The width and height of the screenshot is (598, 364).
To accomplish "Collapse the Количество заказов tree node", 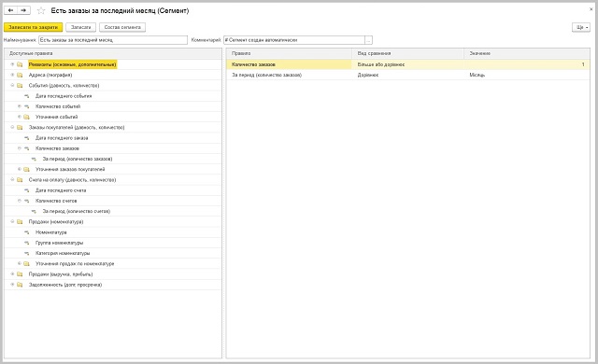I will coord(20,148).
